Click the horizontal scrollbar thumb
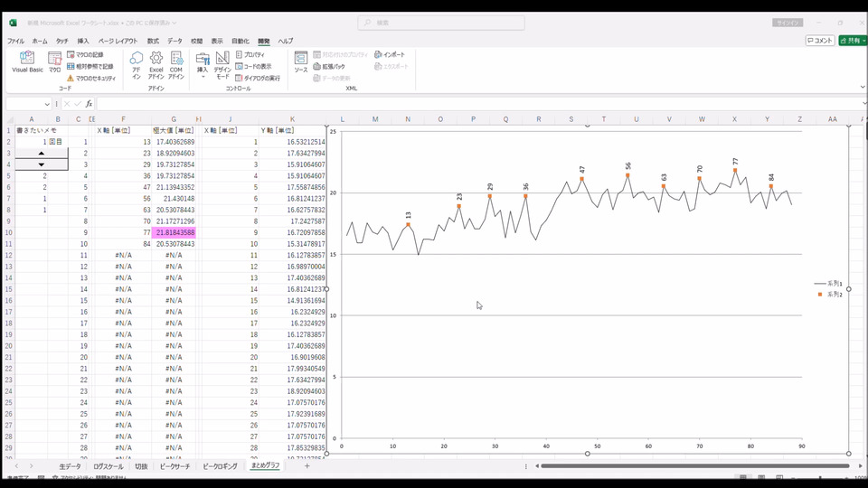This screenshot has height=488, width=868. 695,466
